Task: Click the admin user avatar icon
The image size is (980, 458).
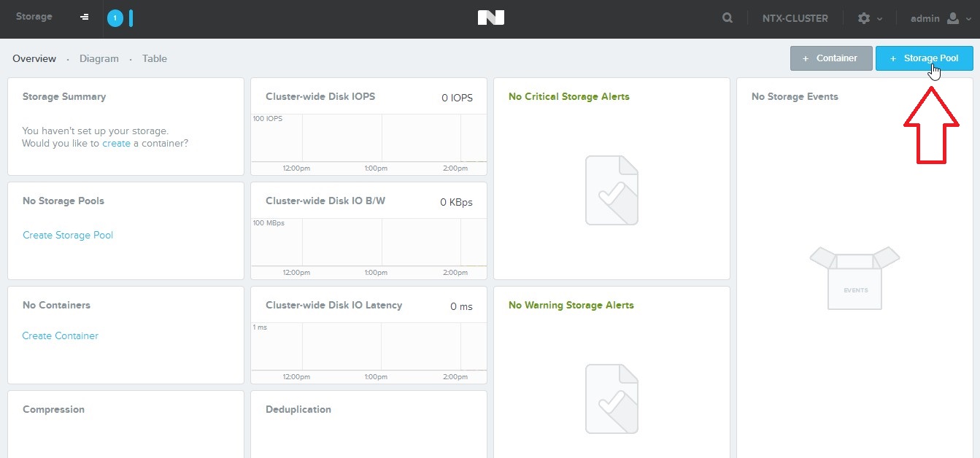Action: point(953,18)
